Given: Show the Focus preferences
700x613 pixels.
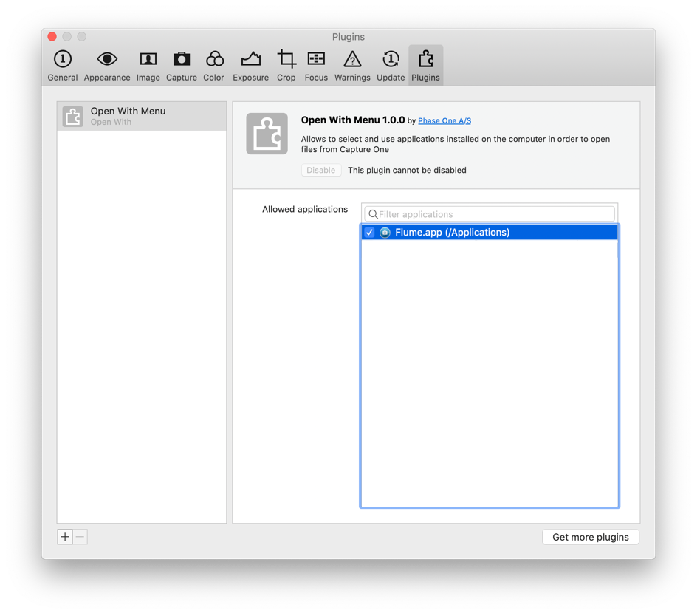Looking at the screenshot, I should click(316, 66).
